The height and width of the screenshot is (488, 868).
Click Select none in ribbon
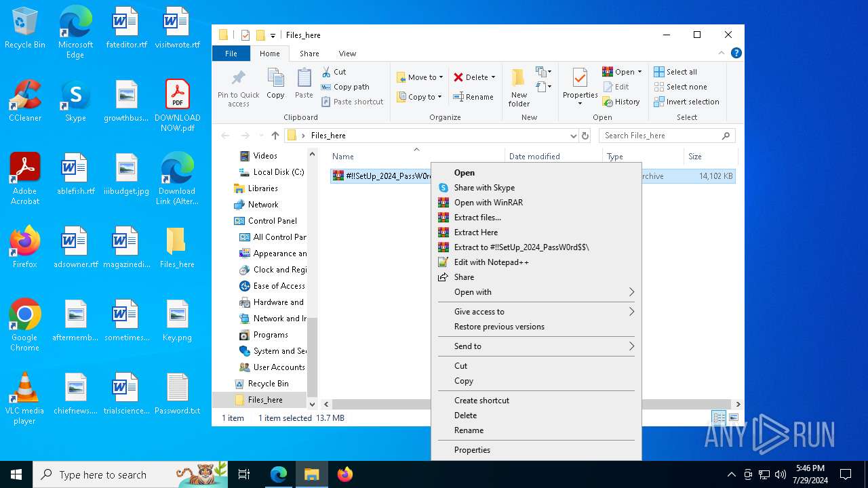[x=680, y=87]
